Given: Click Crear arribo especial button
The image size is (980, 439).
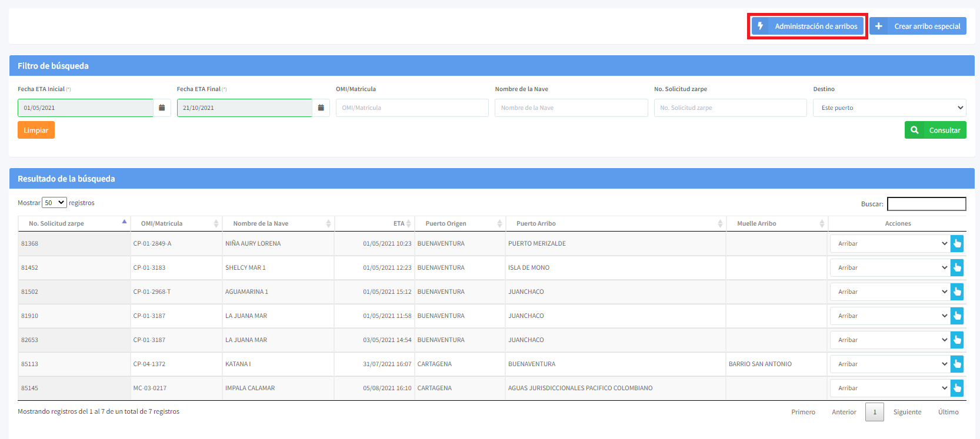Looking at the screenshot, I should coord(918,26).
